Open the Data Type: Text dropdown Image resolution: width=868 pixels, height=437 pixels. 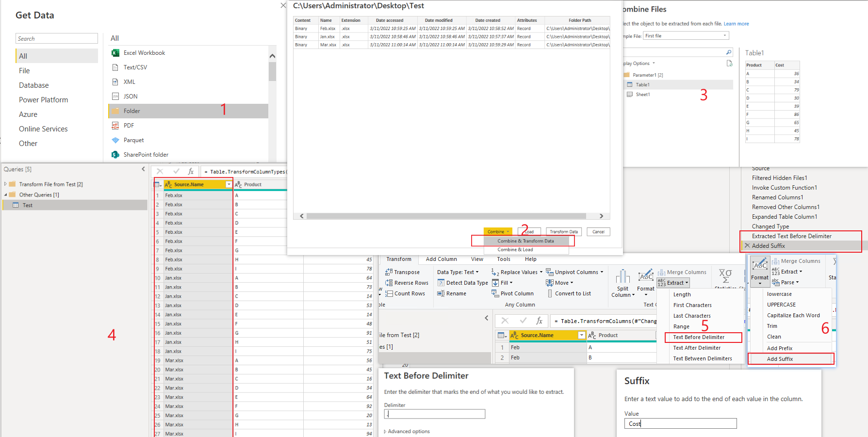[458, 272]
